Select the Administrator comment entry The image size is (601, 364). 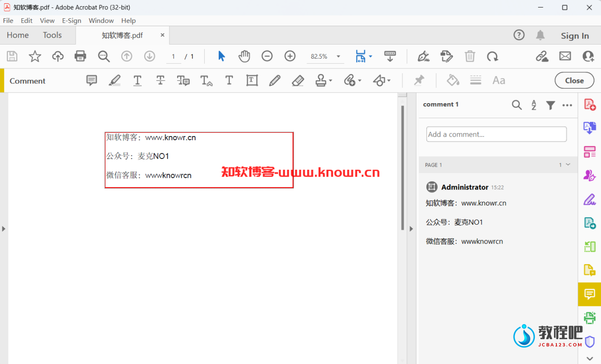coord(498,214)
